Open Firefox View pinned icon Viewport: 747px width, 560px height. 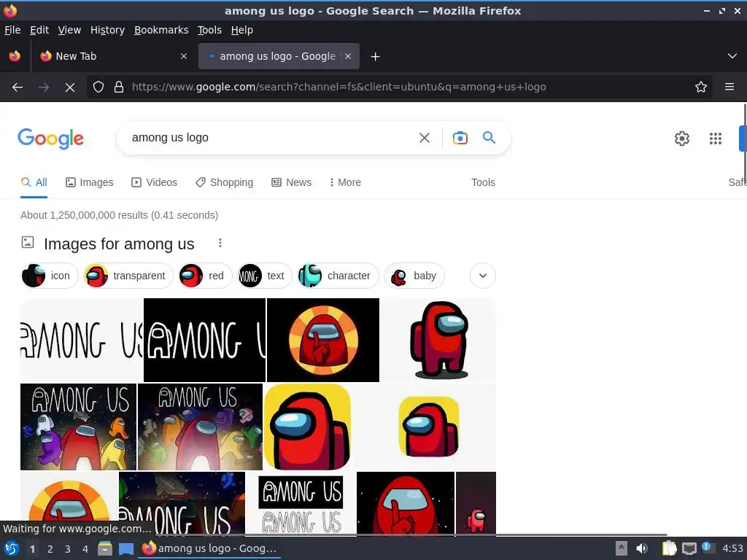pyautogui.click(x=15, y=56)
